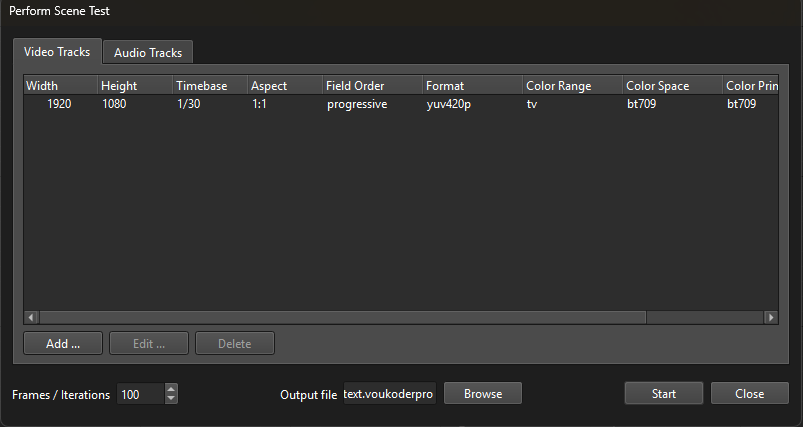Switch to the Audio Tracks tab
Screen dimensions: 803x427
point(148,52)
